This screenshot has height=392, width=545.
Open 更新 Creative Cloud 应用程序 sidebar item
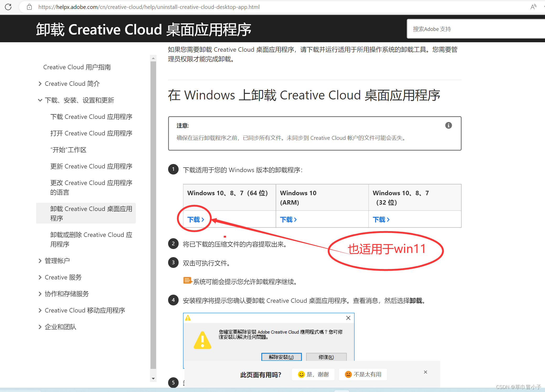(x=91, y=166)
